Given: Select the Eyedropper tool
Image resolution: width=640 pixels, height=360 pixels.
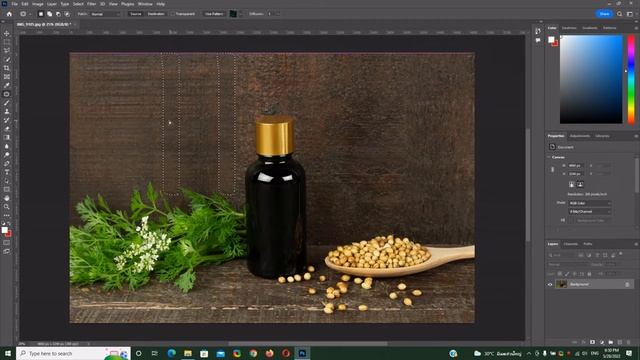Looking at the screenshot, I should (x=7, y=85).
